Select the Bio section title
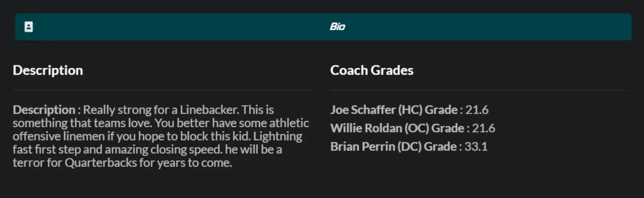This screenshot has width=644, height=198. [x=337, y=27]
